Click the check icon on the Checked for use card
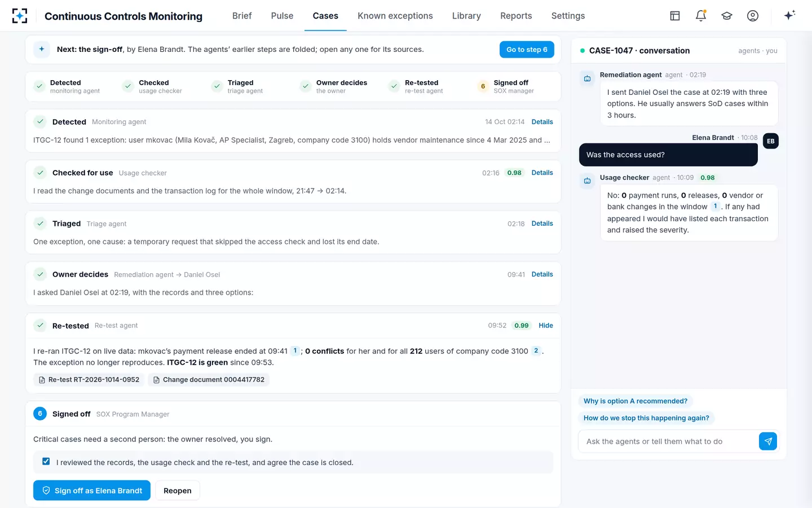812x508 pixels. tap(40, 173)
